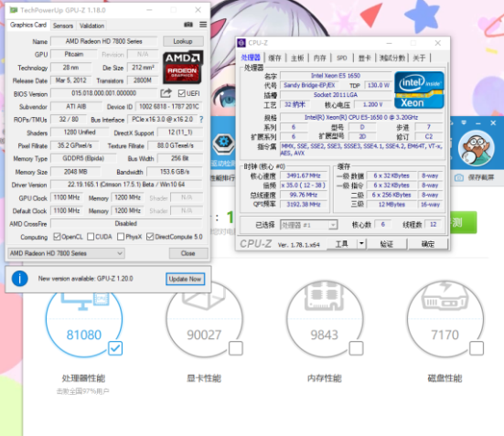Click the CPU-Z 工具 button
504x436 pixels.
(342, 244)
